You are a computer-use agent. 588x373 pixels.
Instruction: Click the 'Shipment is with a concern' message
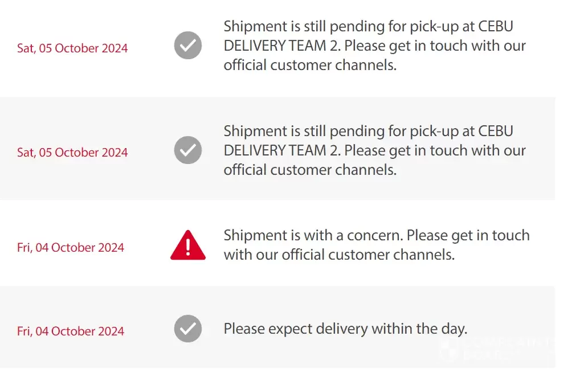376,245
